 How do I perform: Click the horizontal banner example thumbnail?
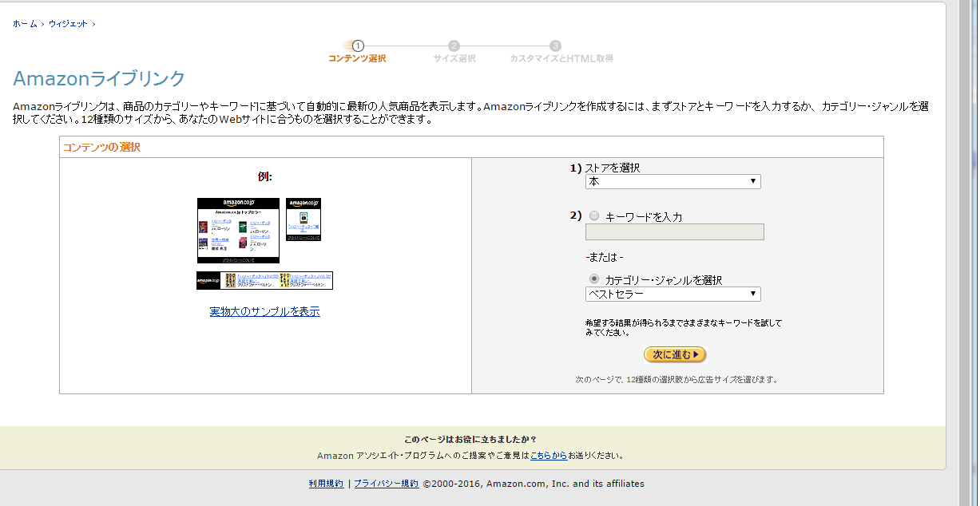[264, 280]
